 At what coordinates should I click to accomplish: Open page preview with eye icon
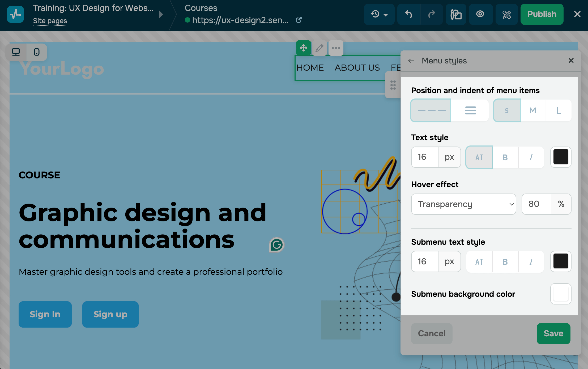[480, 14]
